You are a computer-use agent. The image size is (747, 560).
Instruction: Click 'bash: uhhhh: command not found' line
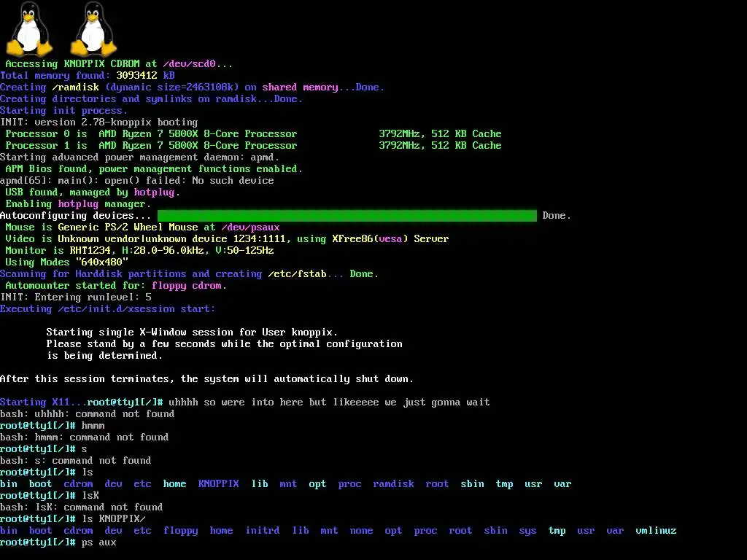88,414
